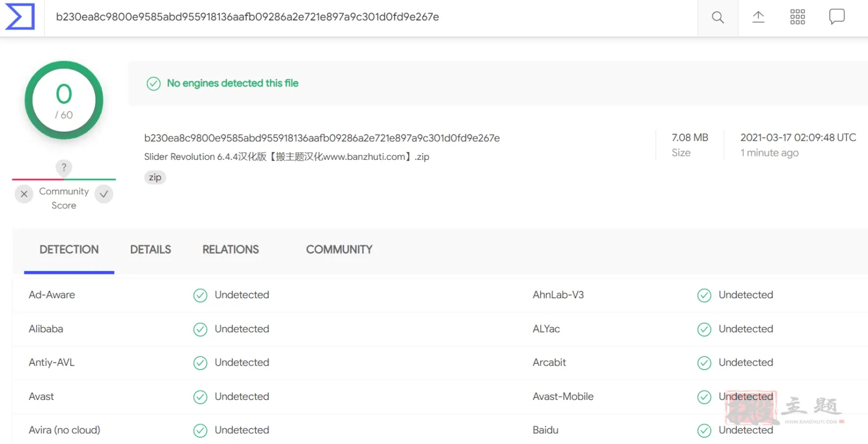Open the COMMUNITY tab

pos(339,249)
